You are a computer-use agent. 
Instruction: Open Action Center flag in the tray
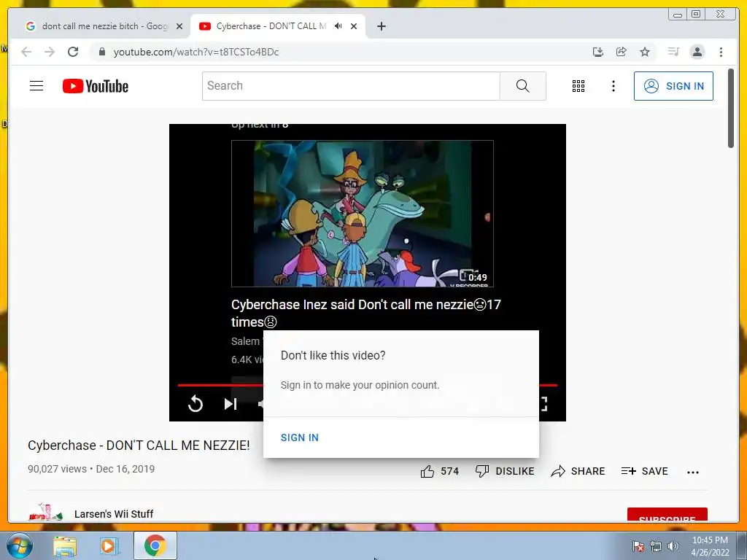pos(638,546)
